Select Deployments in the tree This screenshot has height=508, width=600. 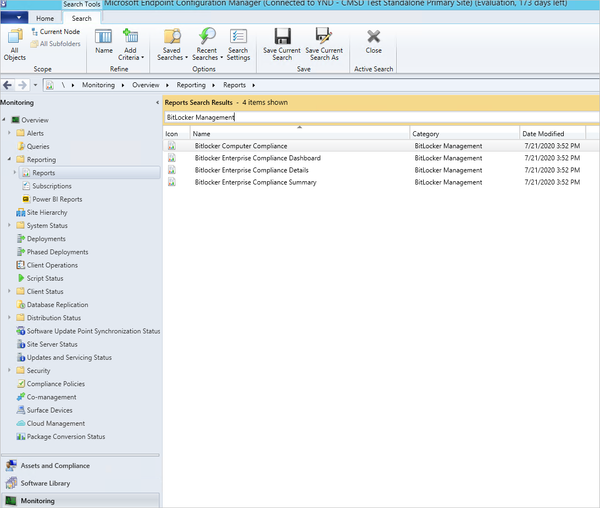41,239
